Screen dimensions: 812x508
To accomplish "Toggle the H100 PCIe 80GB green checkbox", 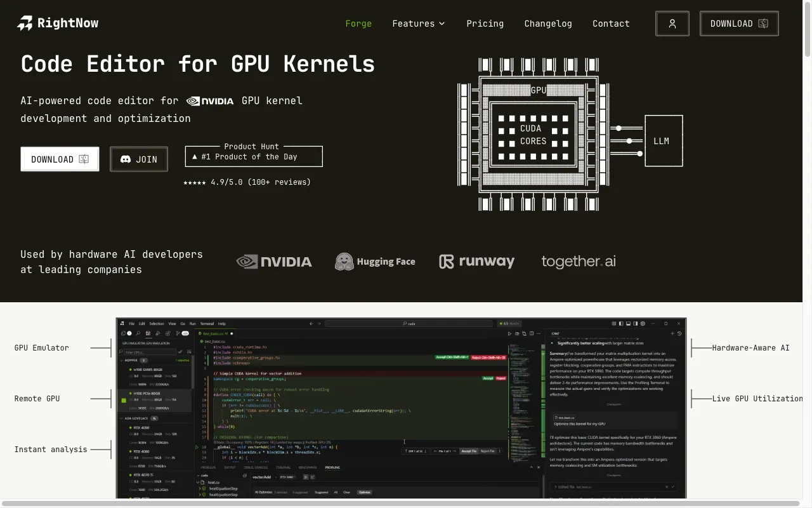I will (124, 401).
